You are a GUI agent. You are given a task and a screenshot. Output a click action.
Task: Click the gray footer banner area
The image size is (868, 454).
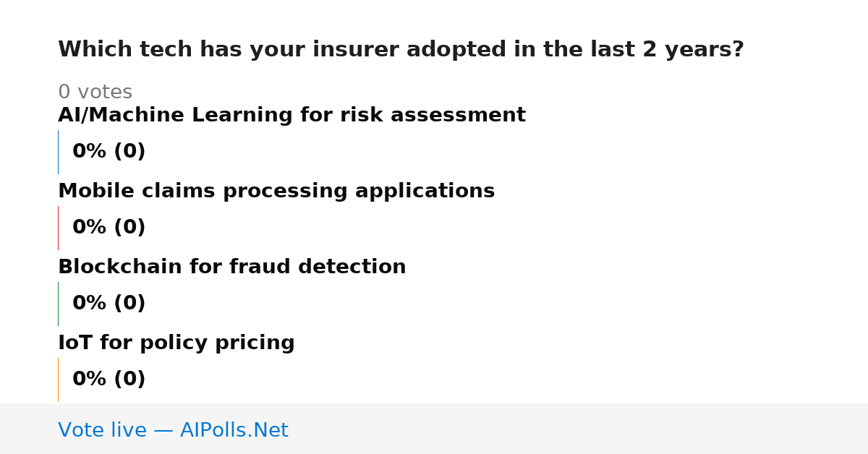coord(434,429)
